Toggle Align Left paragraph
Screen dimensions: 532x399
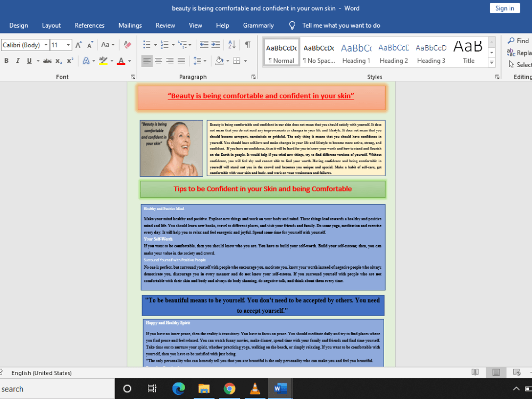point(147,61)
